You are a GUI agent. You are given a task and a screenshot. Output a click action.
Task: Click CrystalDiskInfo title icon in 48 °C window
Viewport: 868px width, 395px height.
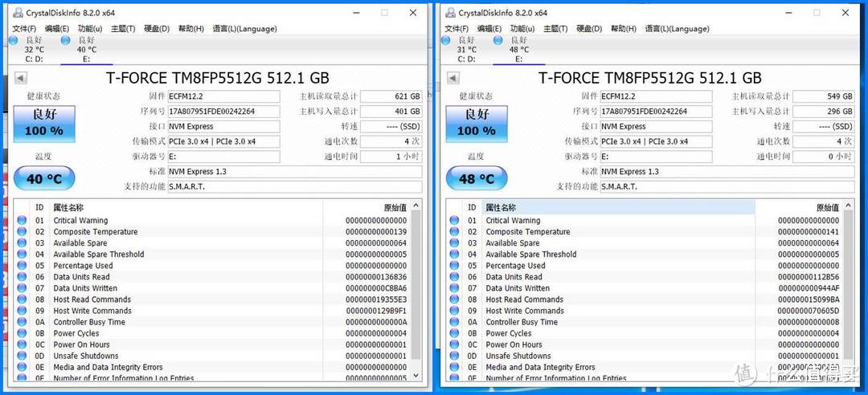click(x=450, y=12)
